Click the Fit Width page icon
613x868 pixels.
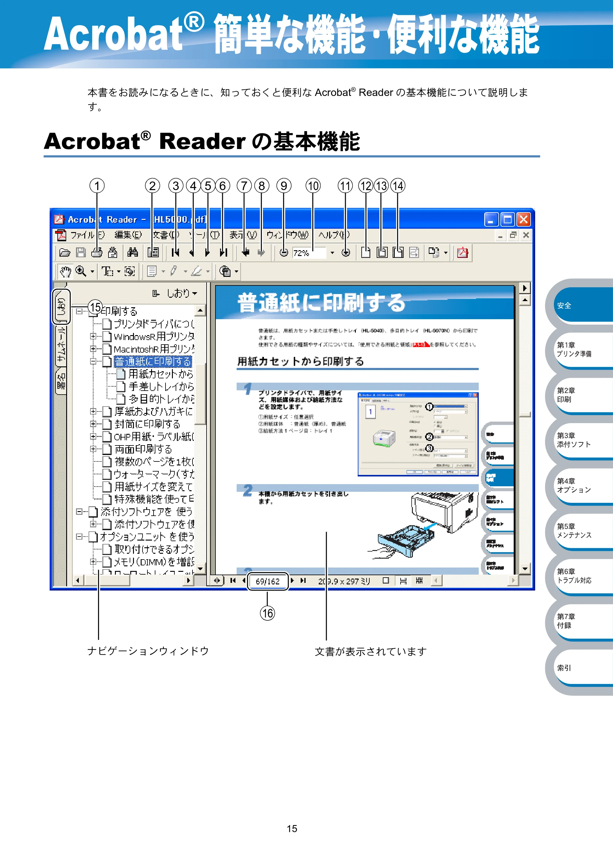pyautogui.click(x=398, y=252)
